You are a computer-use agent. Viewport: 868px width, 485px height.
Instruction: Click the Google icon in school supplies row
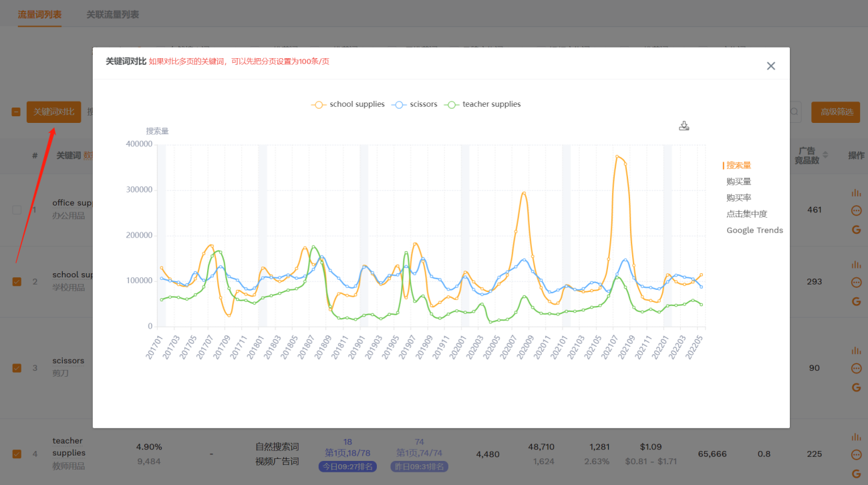856,301
